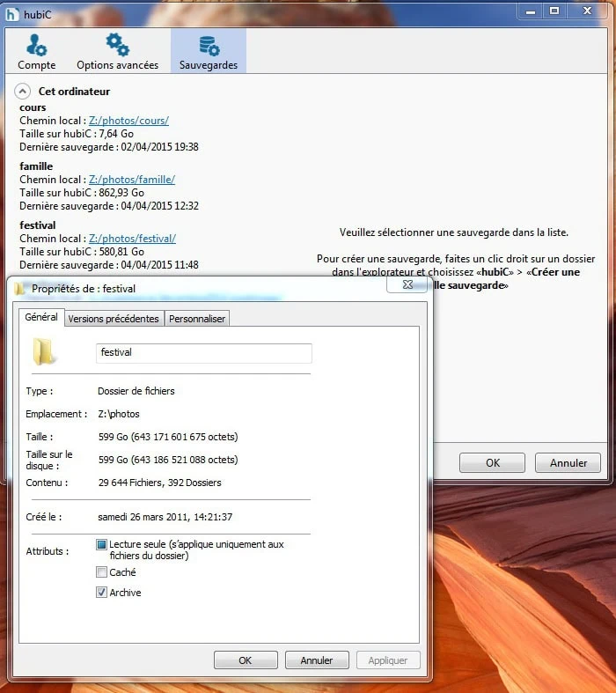The height and width of the screenshot is (693, 616).
Task: Collapse the Cet ordinateur section
Action: pos(23,92)
